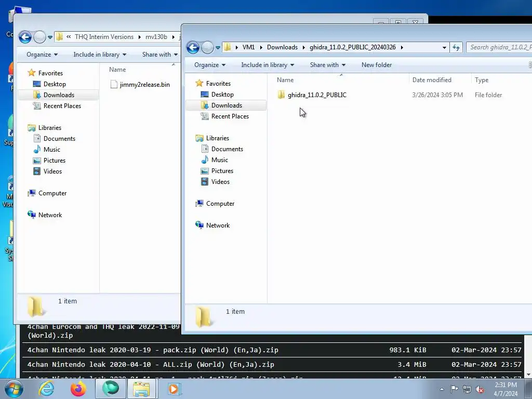The height and width of the screenshot is (399, 532).
Task: Open Share with menu in THQ window
Action: pos(160,54)
